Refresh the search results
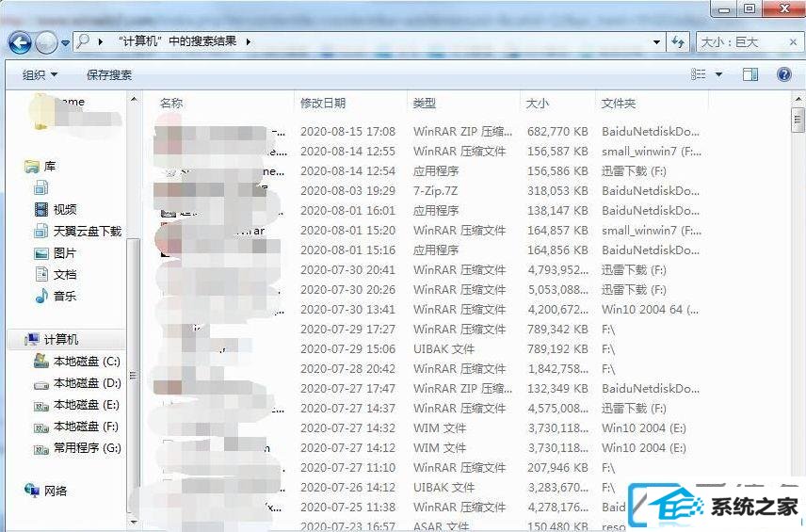 pos(678,42)
